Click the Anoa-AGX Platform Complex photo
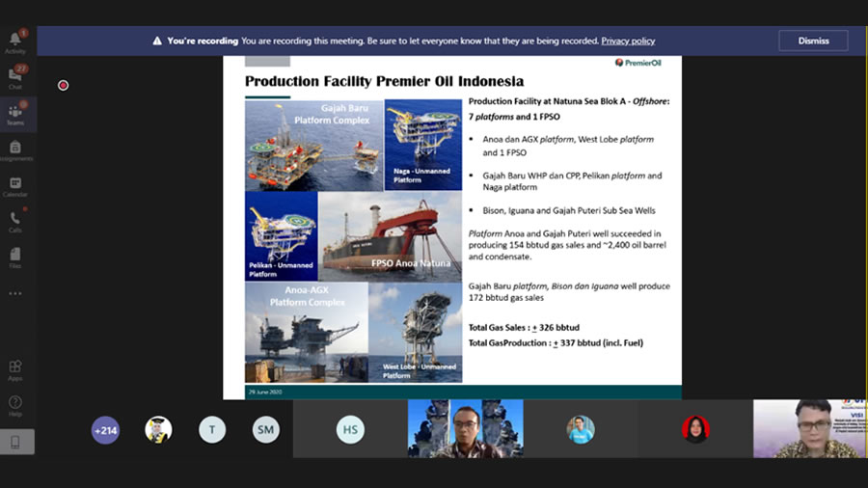The width and height of the screenshot is (868, 488). 307,333
